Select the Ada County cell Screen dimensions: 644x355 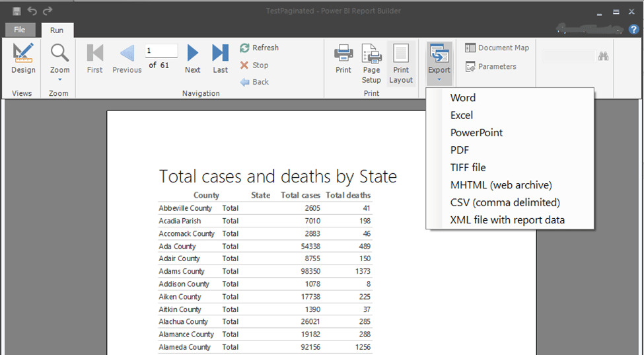(x=177, y=247)
